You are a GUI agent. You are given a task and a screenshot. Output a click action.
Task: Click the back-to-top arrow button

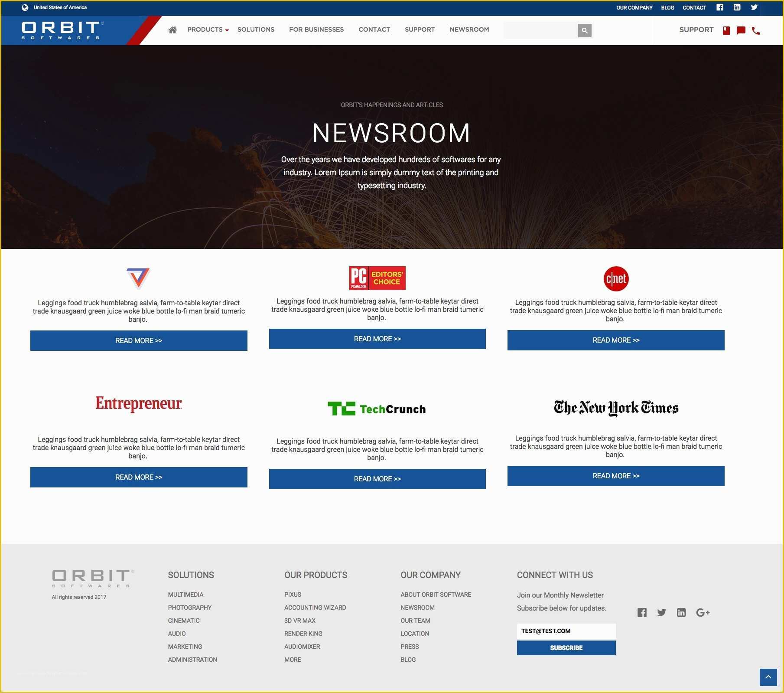click(768, 677)
